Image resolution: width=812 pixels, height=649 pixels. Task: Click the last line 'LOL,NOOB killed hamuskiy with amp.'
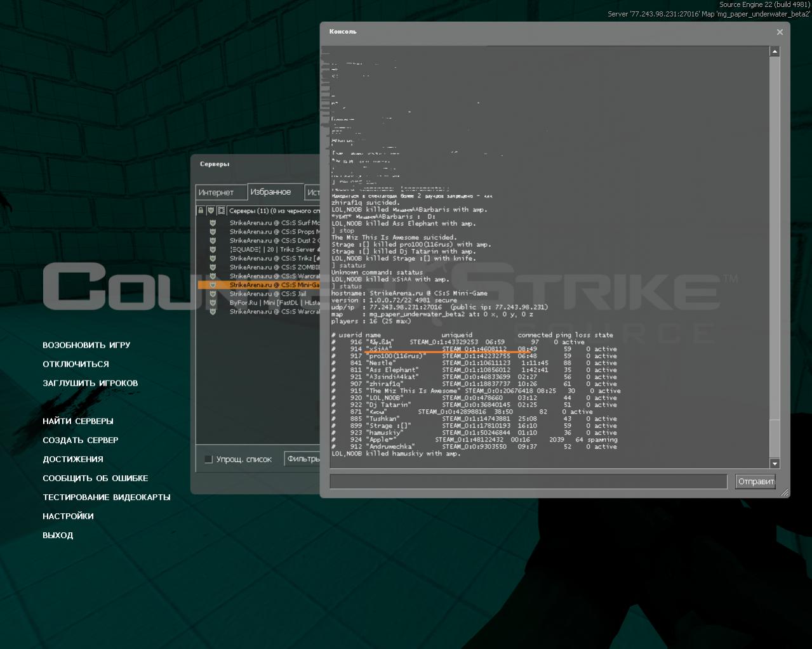(396, 454)
